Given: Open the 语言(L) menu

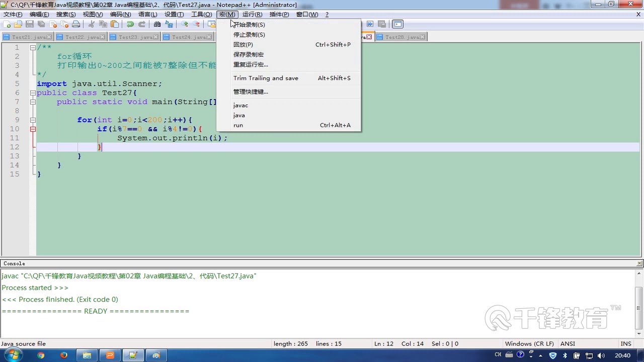Looking at the screenshot, I should coord(147,15).
